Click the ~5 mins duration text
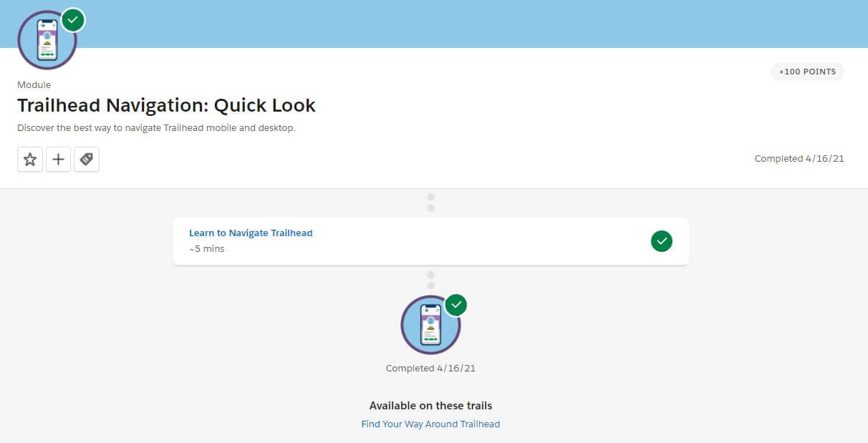The height and width of the screenshot is (443, 868). 207,249
